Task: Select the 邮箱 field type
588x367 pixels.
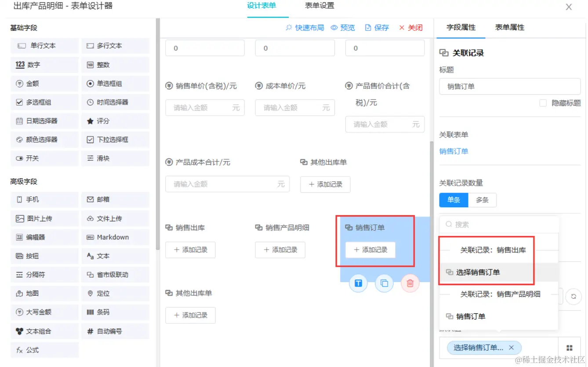Action: click(x=116, y=200)
